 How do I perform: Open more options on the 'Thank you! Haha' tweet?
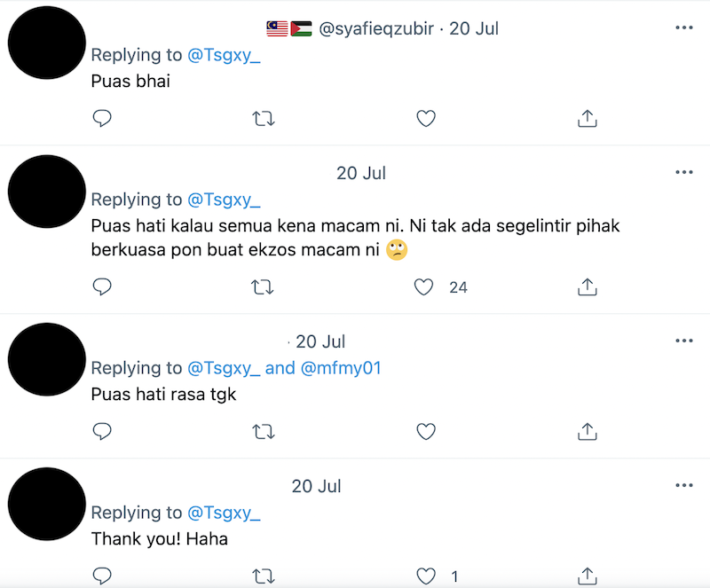click(x=683, y=486)
